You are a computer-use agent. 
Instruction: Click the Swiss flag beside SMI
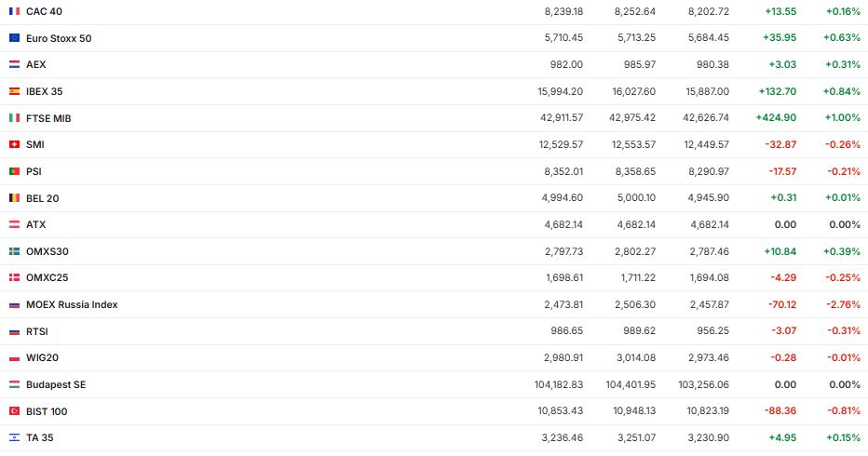pos(14,144)
